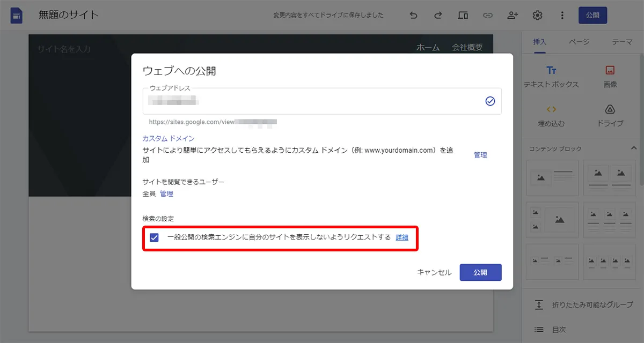Viewport: 644px width, 343px height.
Task: Open the device preview icon
Action: 463,15
